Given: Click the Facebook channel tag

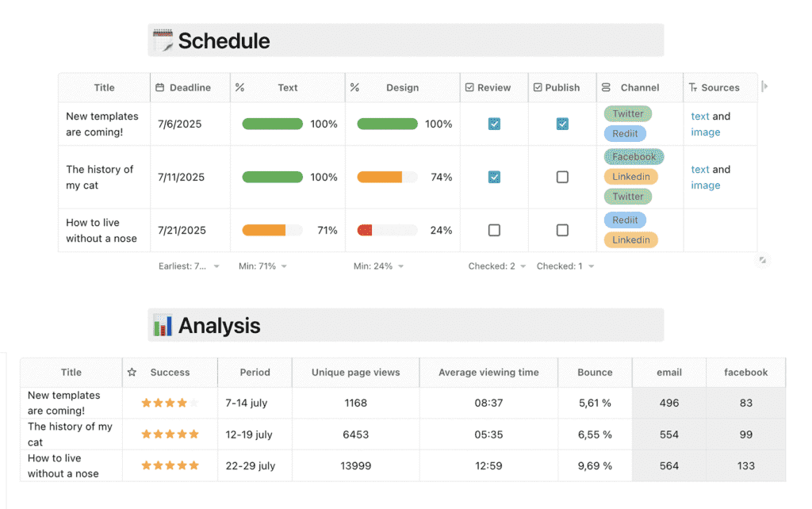Looking at the screenshot, I should coord(634,157).
